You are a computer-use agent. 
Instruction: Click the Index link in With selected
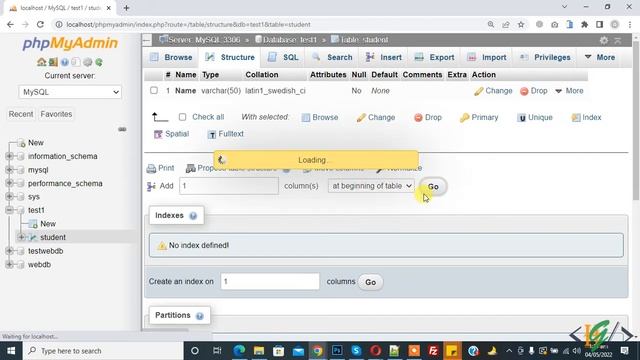[x=587, y=118]
